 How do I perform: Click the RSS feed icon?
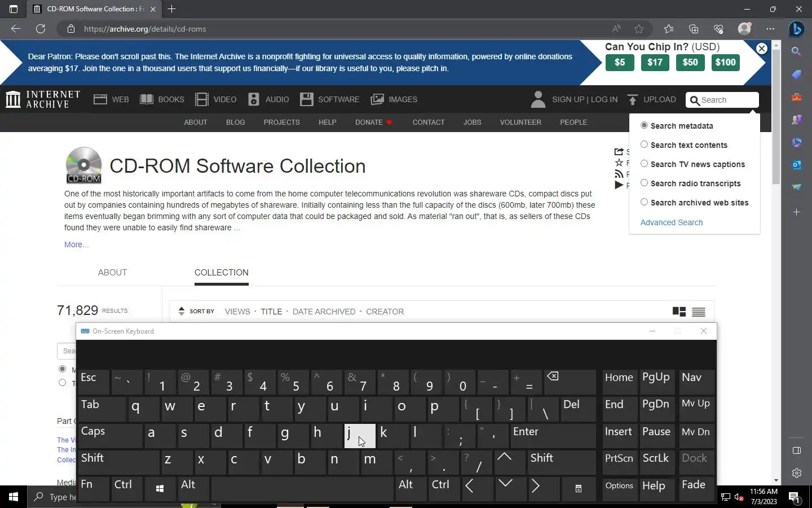[x=619, y=174]
